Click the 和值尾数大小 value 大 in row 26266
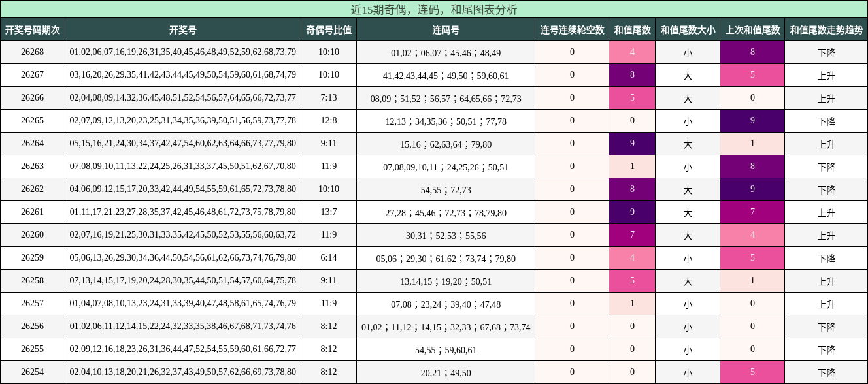This screenshot has height=384, width=868. [688, 99]
